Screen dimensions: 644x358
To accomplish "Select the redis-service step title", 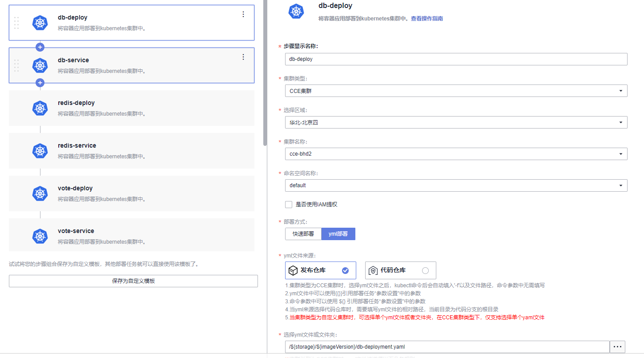I will point(77,145).
